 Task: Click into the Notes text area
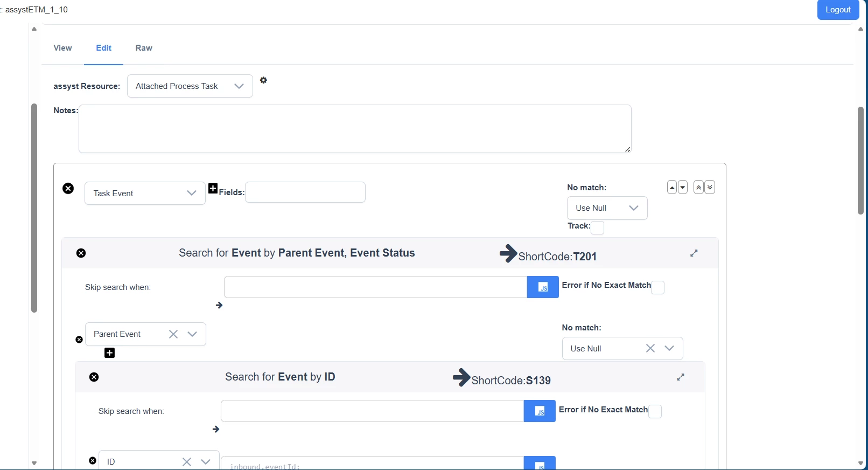point(355,129)
